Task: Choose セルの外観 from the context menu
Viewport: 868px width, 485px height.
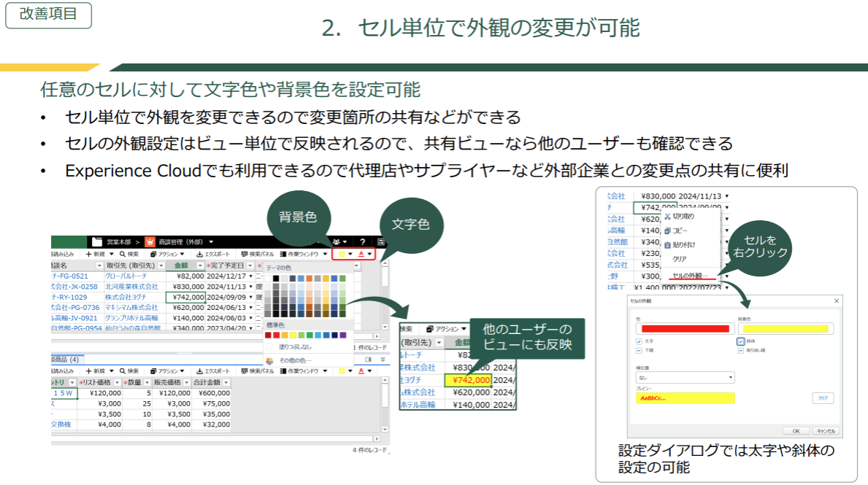Action: pos(691,276)
